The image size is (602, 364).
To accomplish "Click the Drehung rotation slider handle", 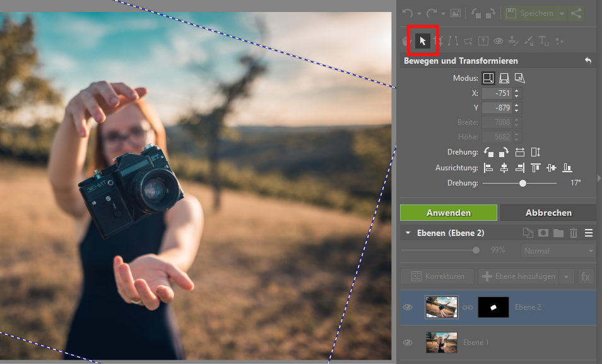I will pos(522,183).
